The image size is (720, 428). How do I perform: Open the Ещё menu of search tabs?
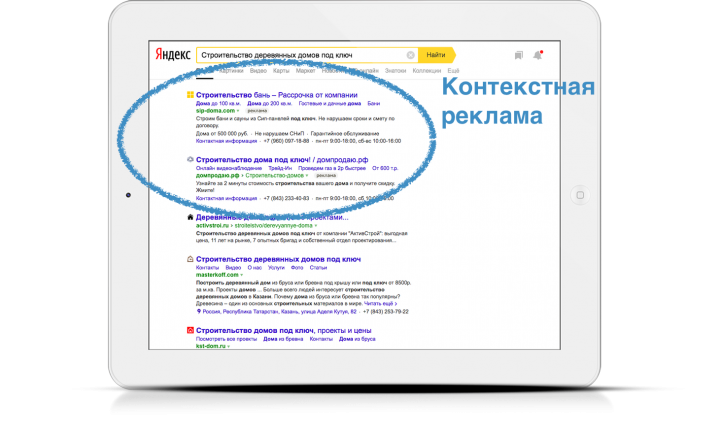click(x=453, y=71)
